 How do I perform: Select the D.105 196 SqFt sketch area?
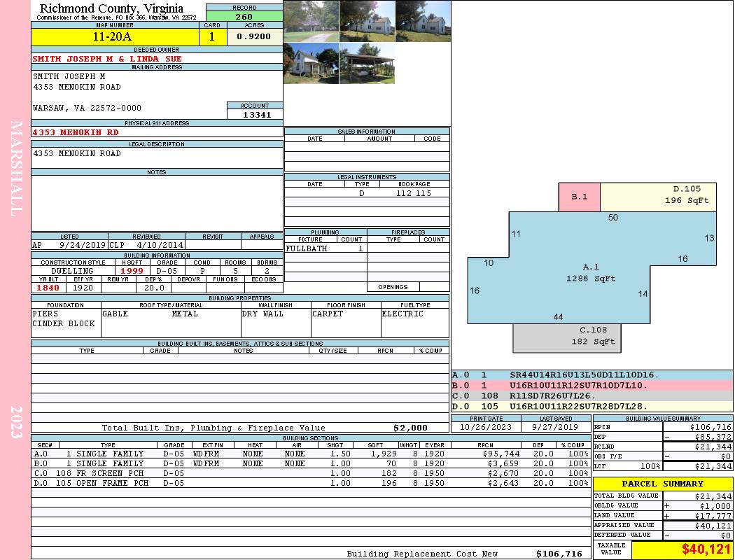coord(658,197)
